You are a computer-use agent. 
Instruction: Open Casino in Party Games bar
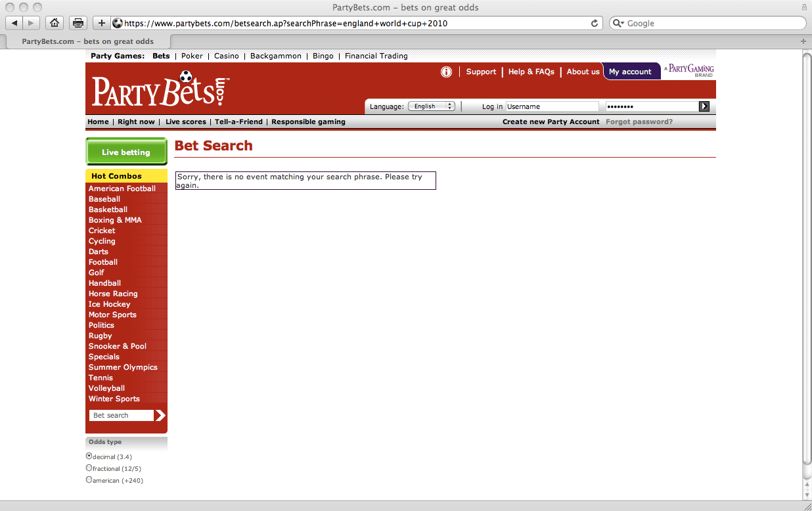(227, 56)
